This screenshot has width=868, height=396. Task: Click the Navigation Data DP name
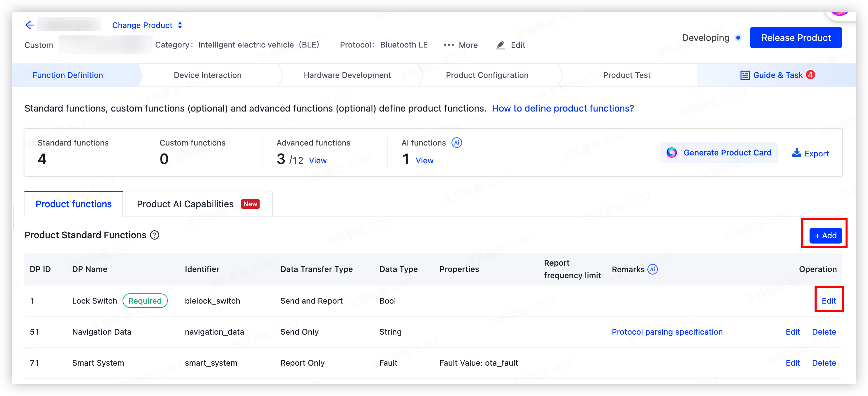101,332
